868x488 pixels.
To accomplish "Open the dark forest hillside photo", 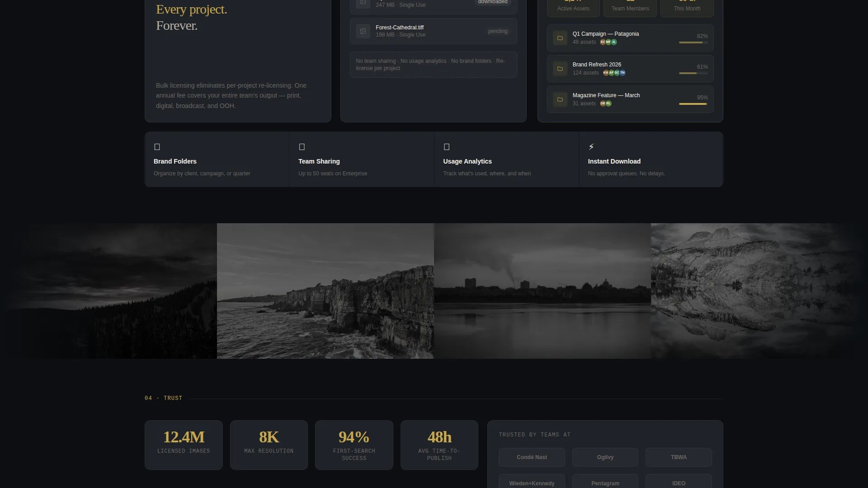I will [x=108, y=291].
